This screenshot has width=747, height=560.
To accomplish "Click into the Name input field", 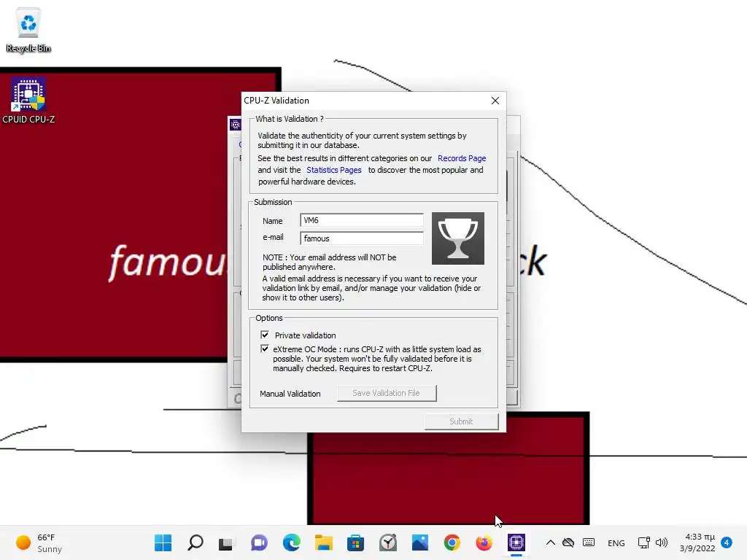I will (x=362, y=220).
